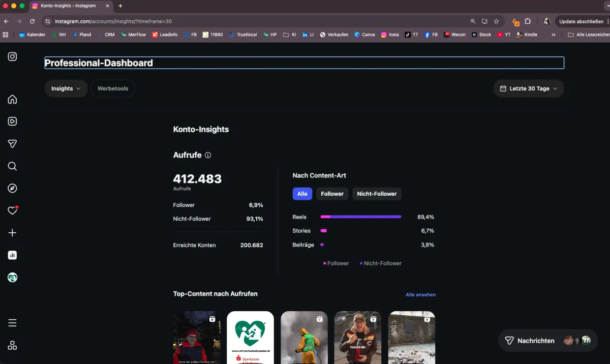Open Letzte 30 Tage timeframe dropdown

point(529,88)
